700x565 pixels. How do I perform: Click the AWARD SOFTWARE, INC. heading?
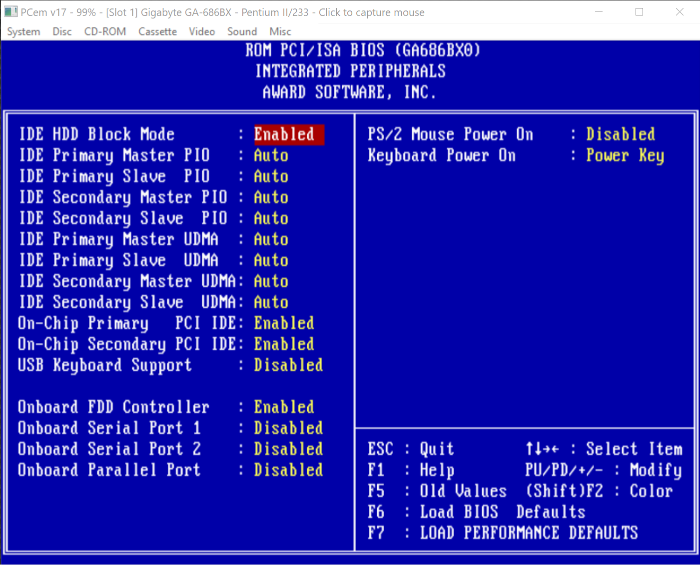[349, 92]
